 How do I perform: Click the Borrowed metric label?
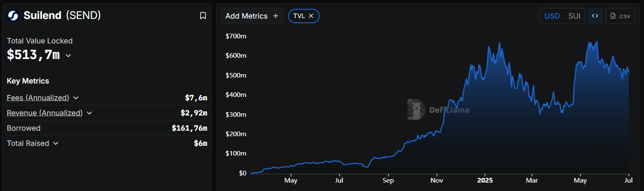(24, 128)
